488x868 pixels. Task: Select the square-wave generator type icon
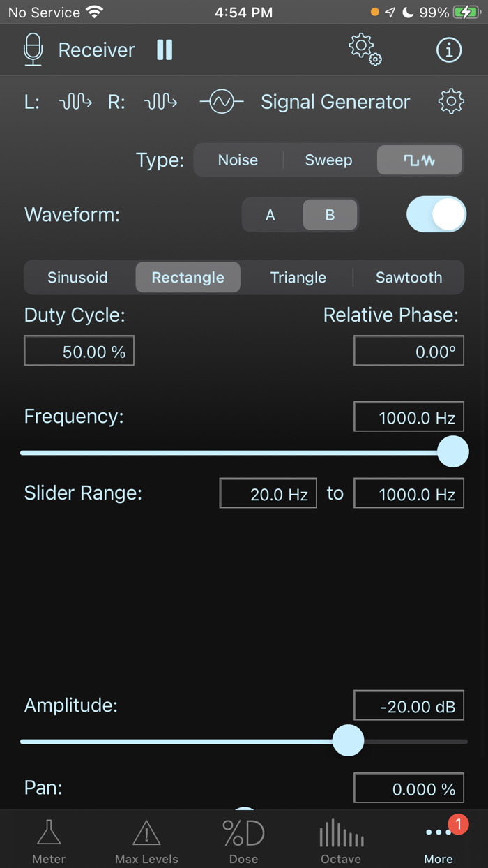coord(419,160)
